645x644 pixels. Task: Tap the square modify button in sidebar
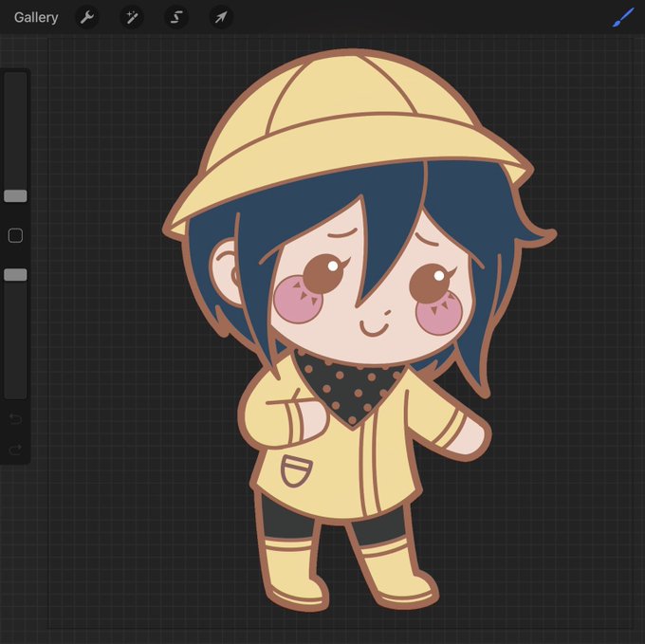[x=15, y=235]
